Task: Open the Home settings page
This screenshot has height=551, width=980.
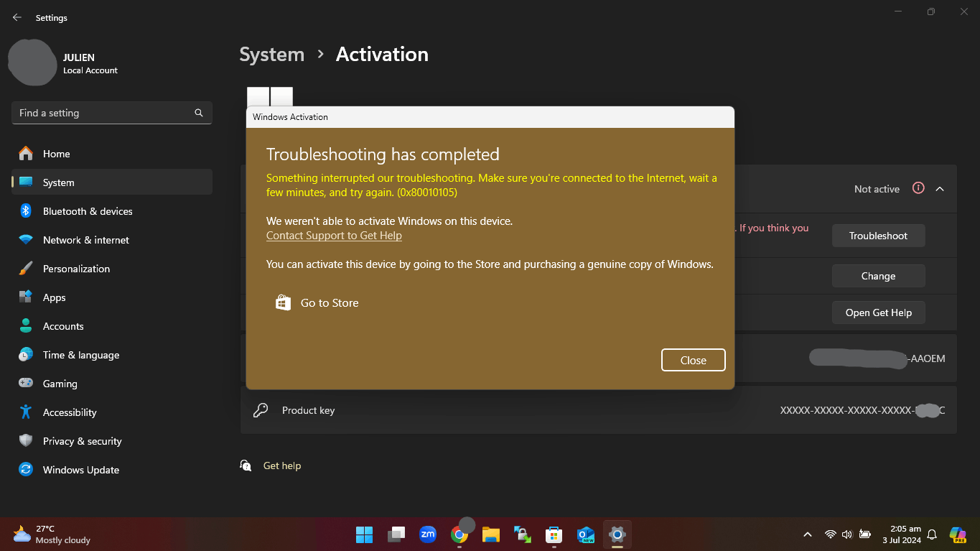Action: tap(112, 154)
